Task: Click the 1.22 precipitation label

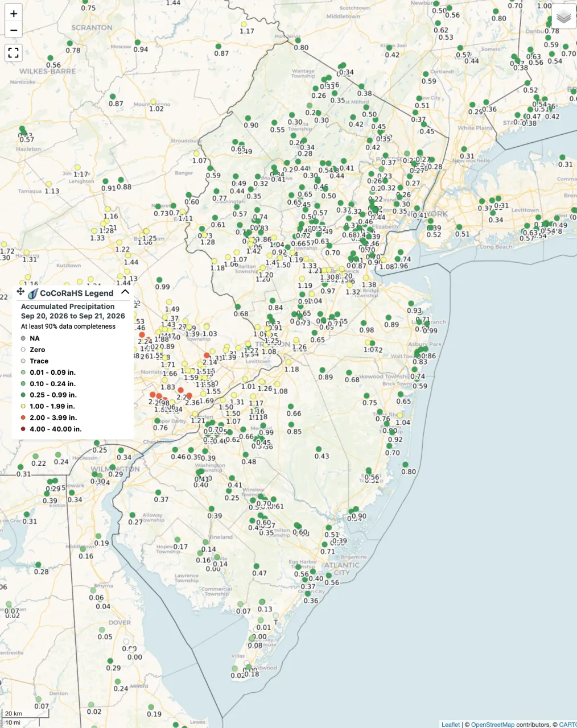Action: coord(122,249)
